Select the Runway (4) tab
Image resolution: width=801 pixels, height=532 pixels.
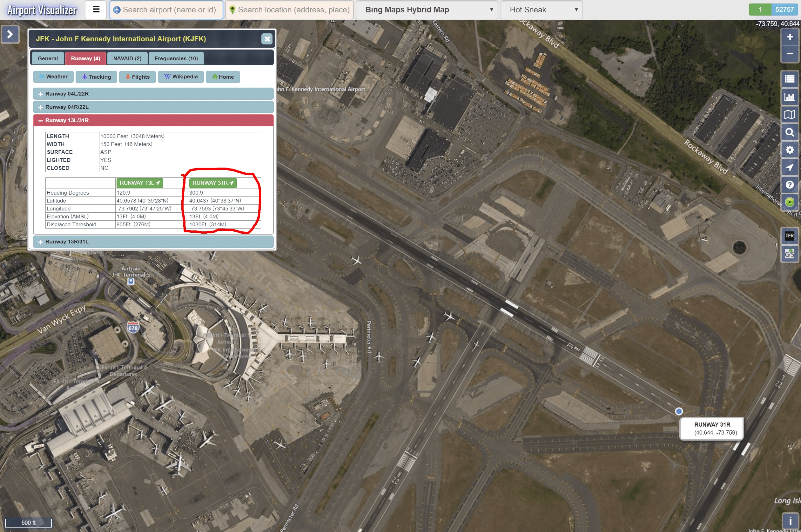point(85,58)
